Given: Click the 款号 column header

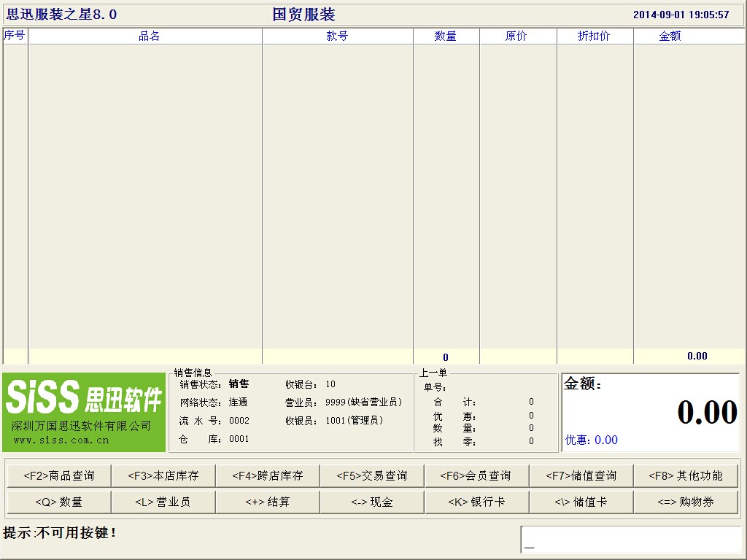Looking at the screenshot, I should (337, 36).
